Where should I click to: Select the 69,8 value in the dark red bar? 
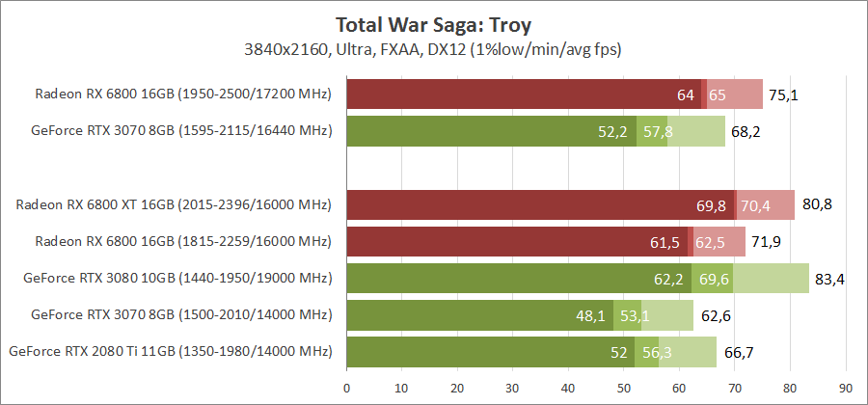point(711,205)
